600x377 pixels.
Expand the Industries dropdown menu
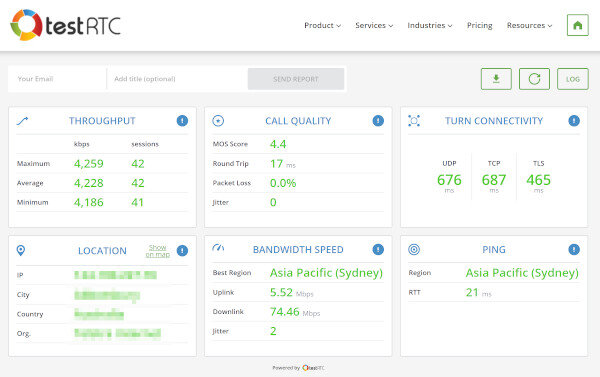(x=430, y=26)
